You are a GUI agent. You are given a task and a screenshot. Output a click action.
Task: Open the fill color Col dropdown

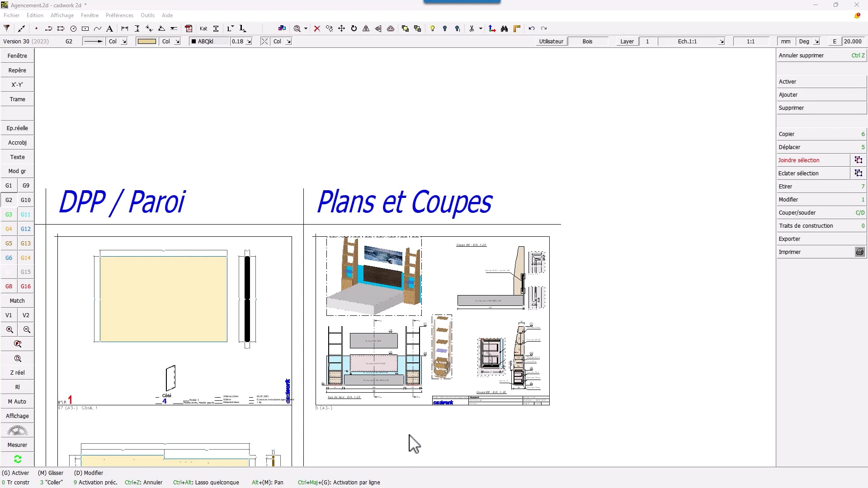click(x=177, y=41)
